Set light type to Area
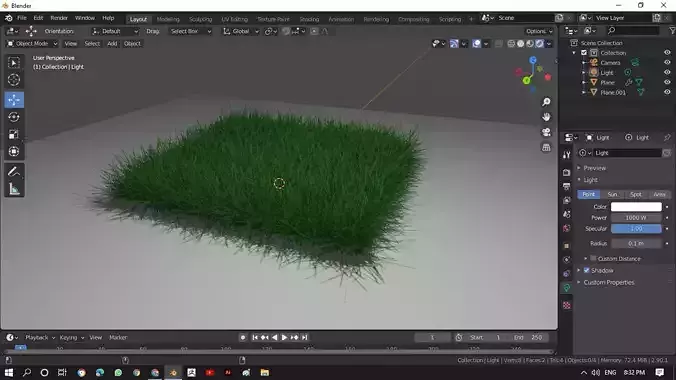Viewport: 676px width, 380px height. (659, 195)
